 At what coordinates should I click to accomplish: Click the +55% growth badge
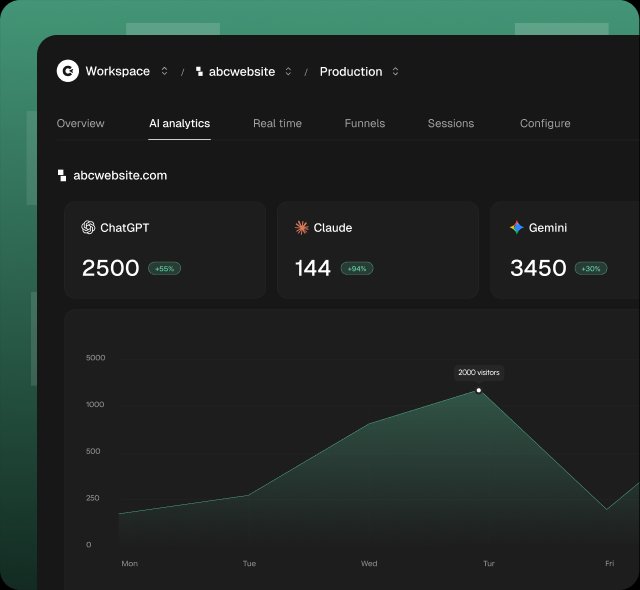pos(164,268)
